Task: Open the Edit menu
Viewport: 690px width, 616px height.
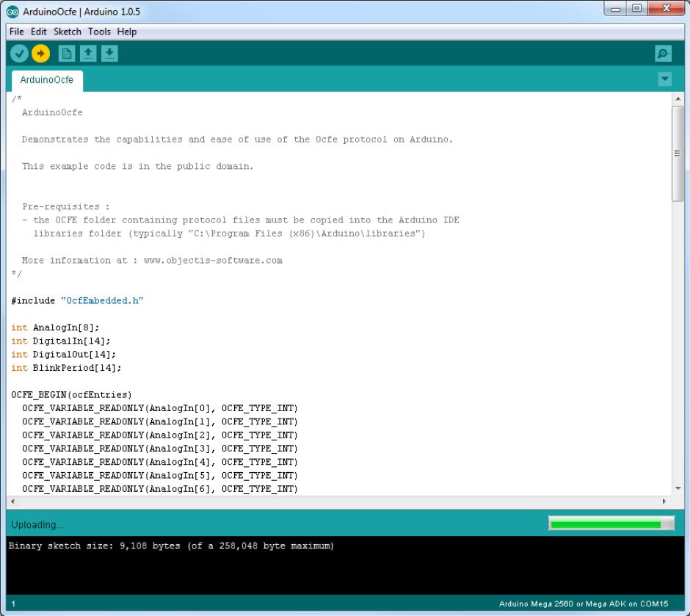Action: pyautogui.click(x=39, y=32)
